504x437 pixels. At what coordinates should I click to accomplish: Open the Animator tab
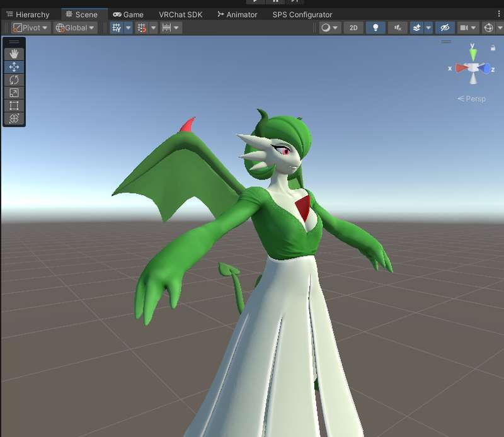click(238, 14)
